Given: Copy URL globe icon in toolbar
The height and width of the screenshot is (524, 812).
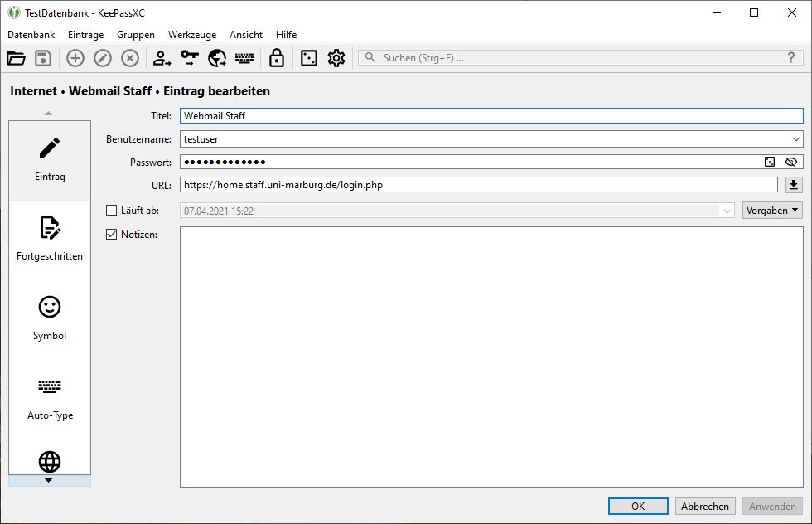Looking at the screenshot, I should [x=217, y=58].
